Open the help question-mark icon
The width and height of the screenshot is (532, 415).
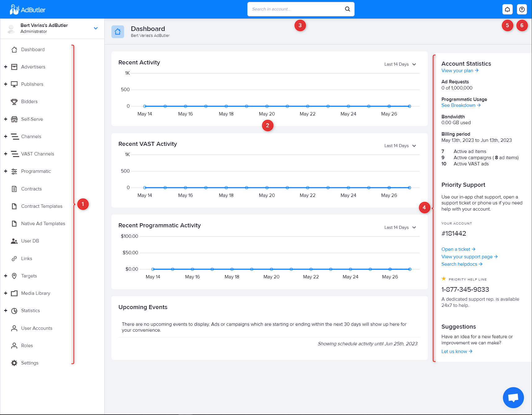pos(522,9)
